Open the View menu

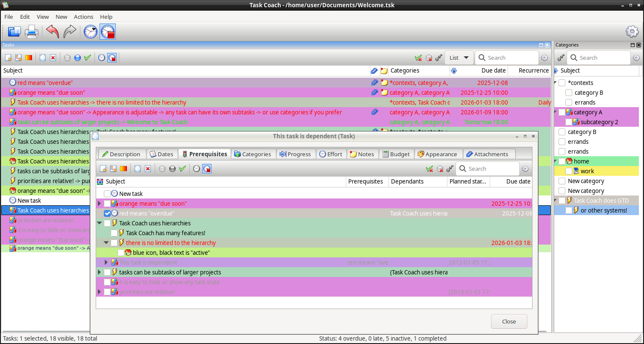click(43, 17)
